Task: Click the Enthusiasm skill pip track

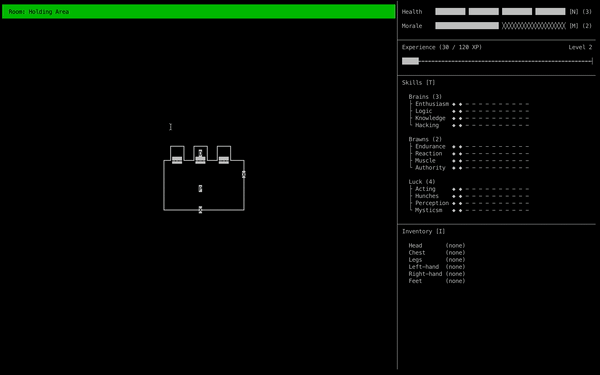Action: (x=491, y=104)
